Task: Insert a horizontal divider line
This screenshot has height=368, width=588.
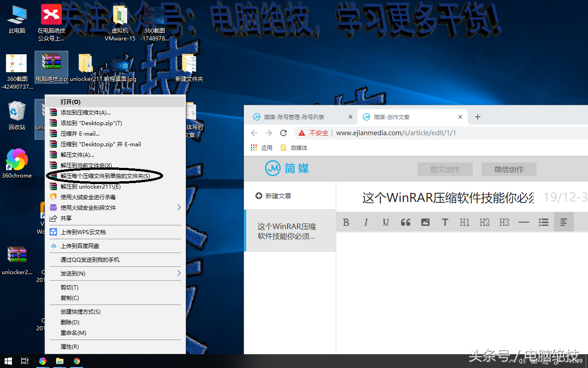Action: coord(524,222)
